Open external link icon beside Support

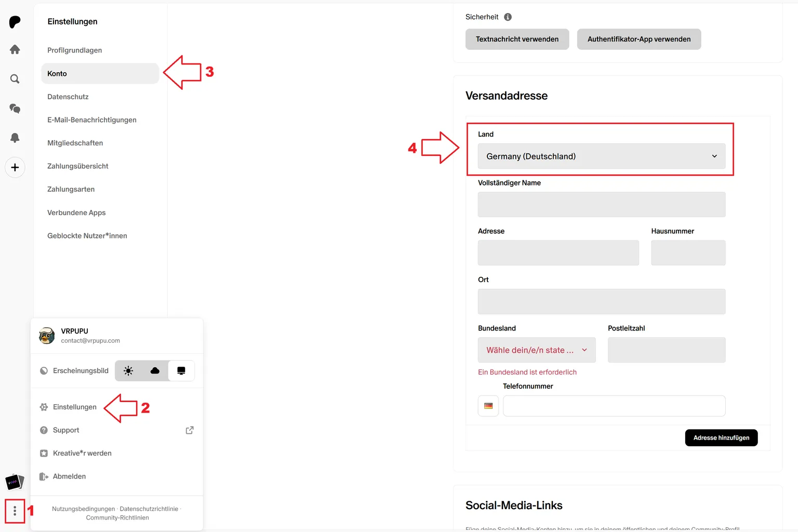[190, 430]
